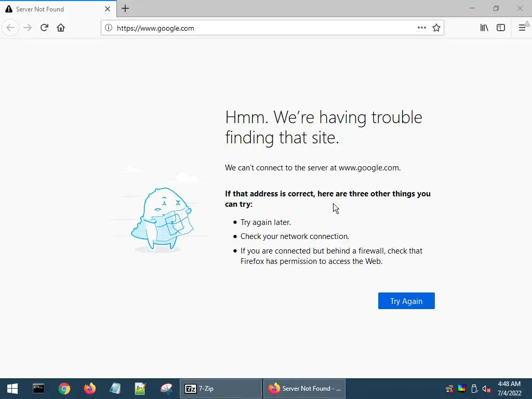Select the Server Not Found tab
Image resolution: width=532 pixels, height=399 pixels.
click(58, 9)
